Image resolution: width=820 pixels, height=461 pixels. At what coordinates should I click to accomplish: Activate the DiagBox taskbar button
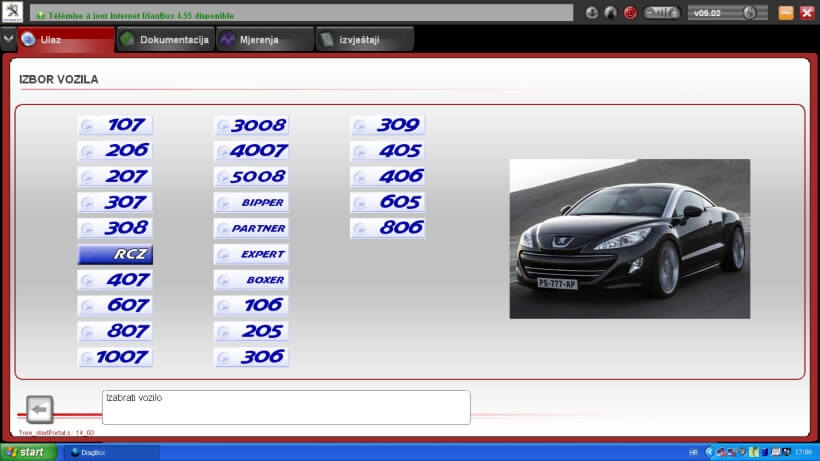111,452
